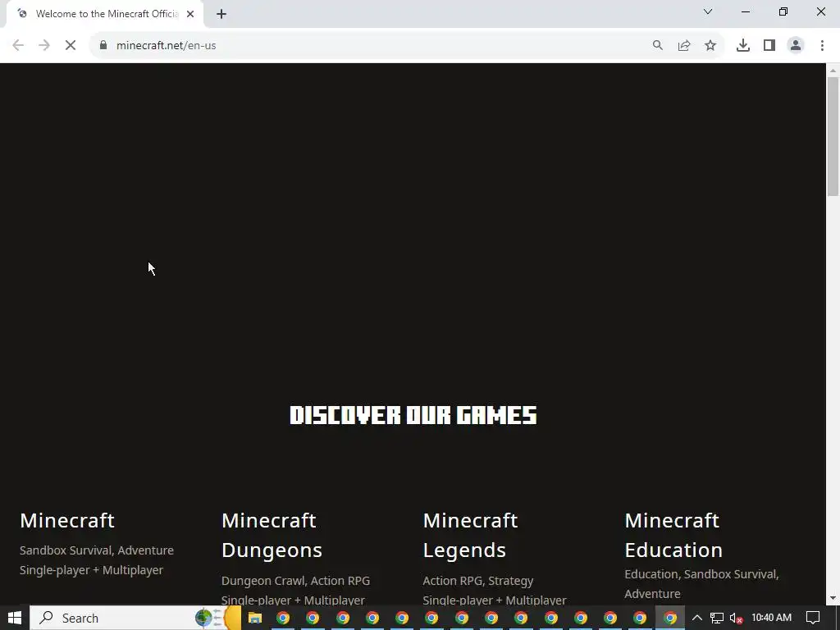Stop loading the page

click(x=71, y=46)
